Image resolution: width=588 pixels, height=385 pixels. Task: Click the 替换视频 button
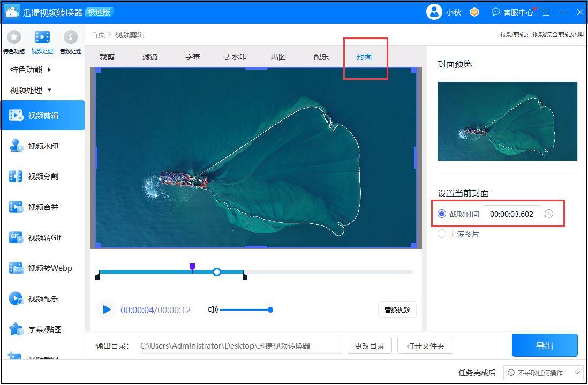coord(397,309)
